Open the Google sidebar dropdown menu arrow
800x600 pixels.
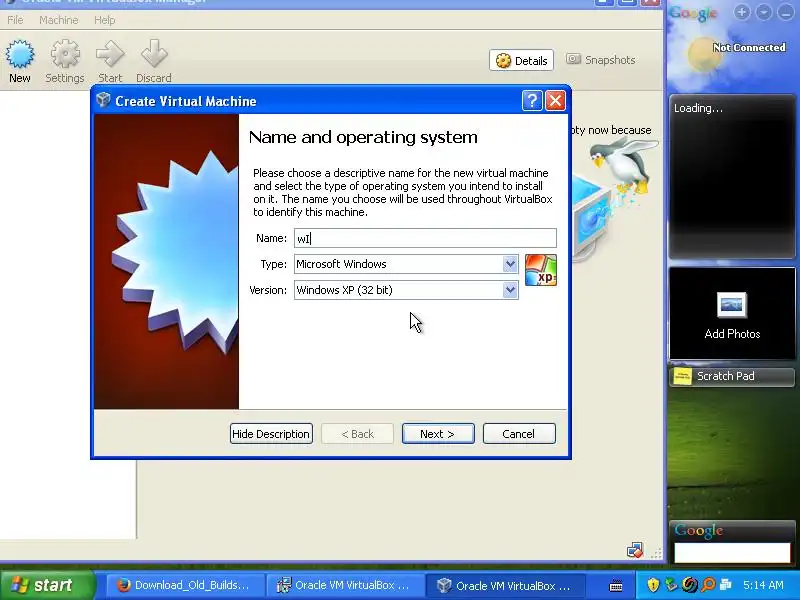tap(763, 12)
